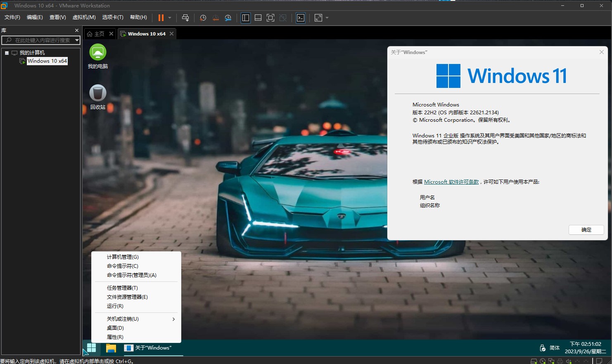
Task: Open the library search filter dropdown
Action: [77, 40]
